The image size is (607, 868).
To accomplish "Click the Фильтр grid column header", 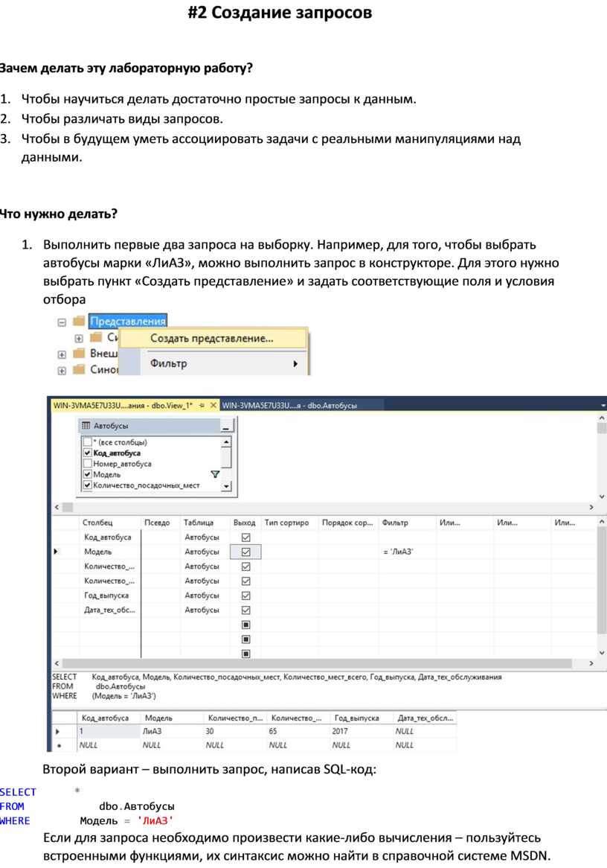I will tap(407, 523).
